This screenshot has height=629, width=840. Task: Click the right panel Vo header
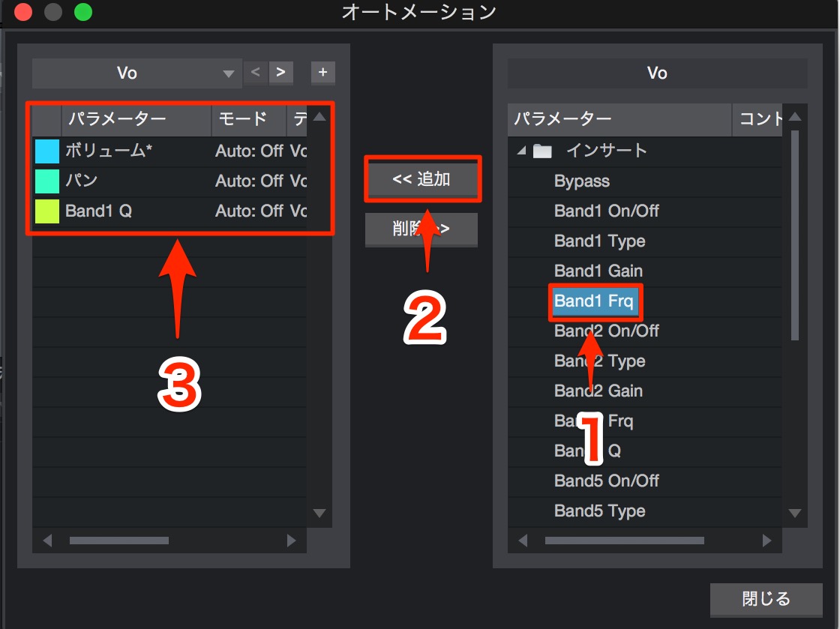(x=657, y=73)
